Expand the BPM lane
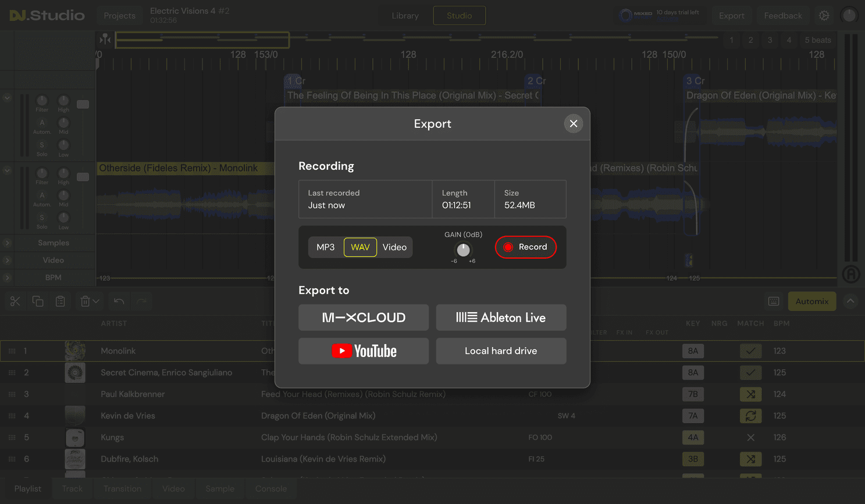Viewport: 865px width, 504px height. [7, 278]
